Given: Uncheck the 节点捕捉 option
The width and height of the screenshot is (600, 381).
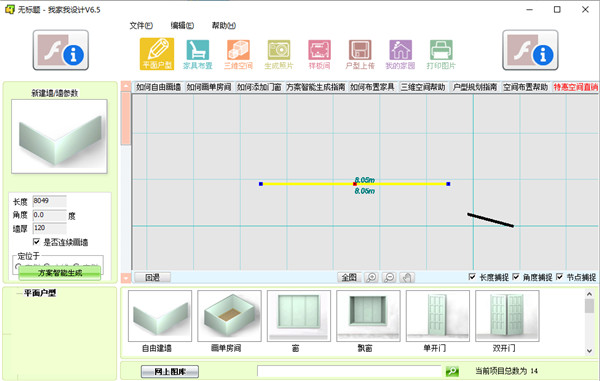Looking at the screenshot, I should coord(559,277).
